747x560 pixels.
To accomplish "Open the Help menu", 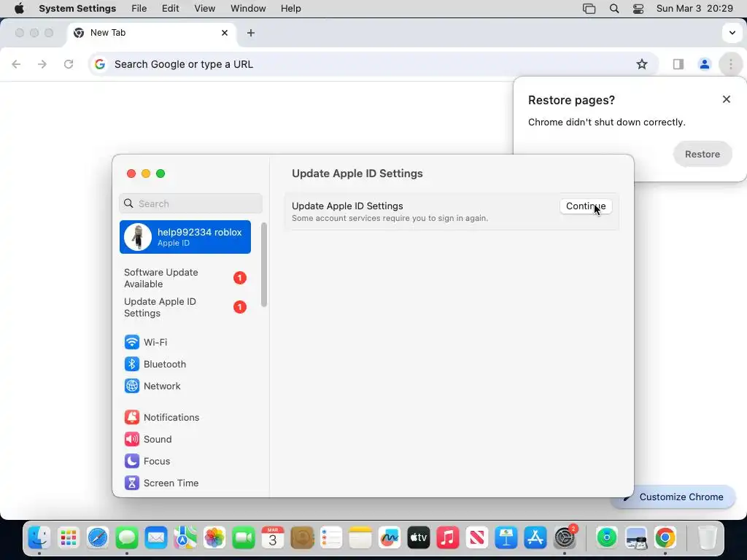I will 290,9.
